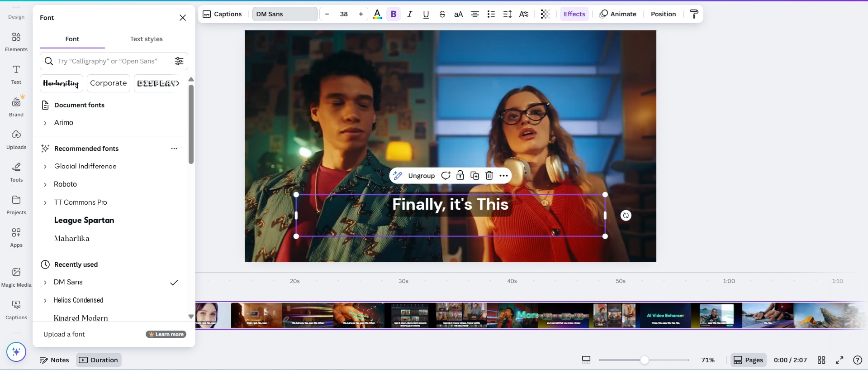Expand the DM Sans font family

click(45, 282)
